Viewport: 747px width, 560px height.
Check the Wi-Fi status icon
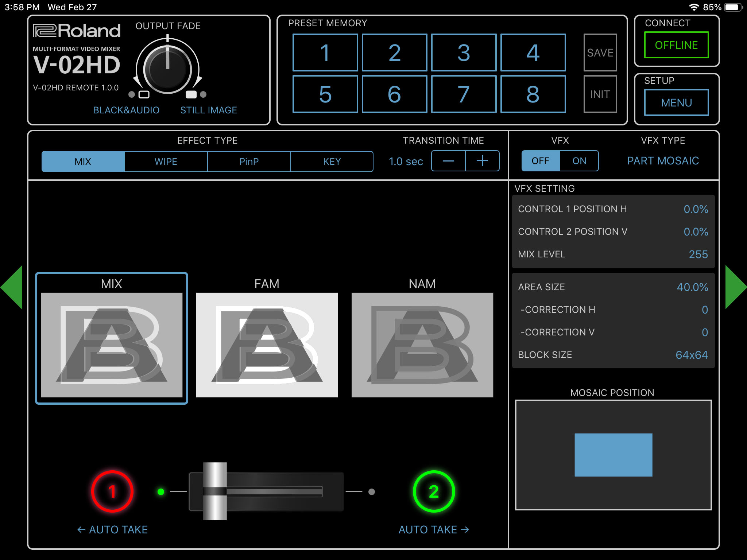pyautogui.click(x=693, y=7)
